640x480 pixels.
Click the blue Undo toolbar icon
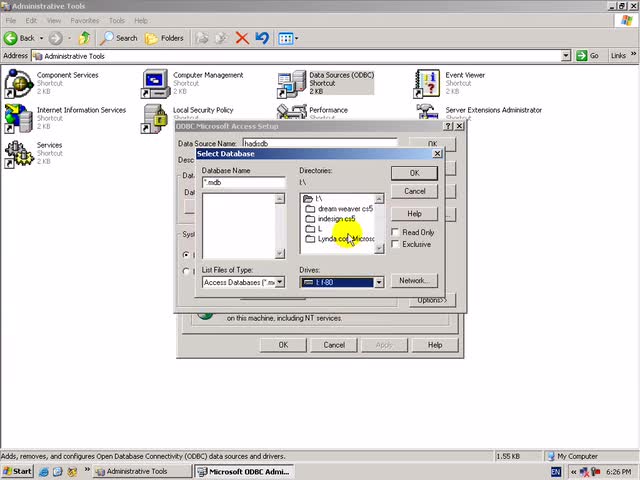click(x=262, y=38)
